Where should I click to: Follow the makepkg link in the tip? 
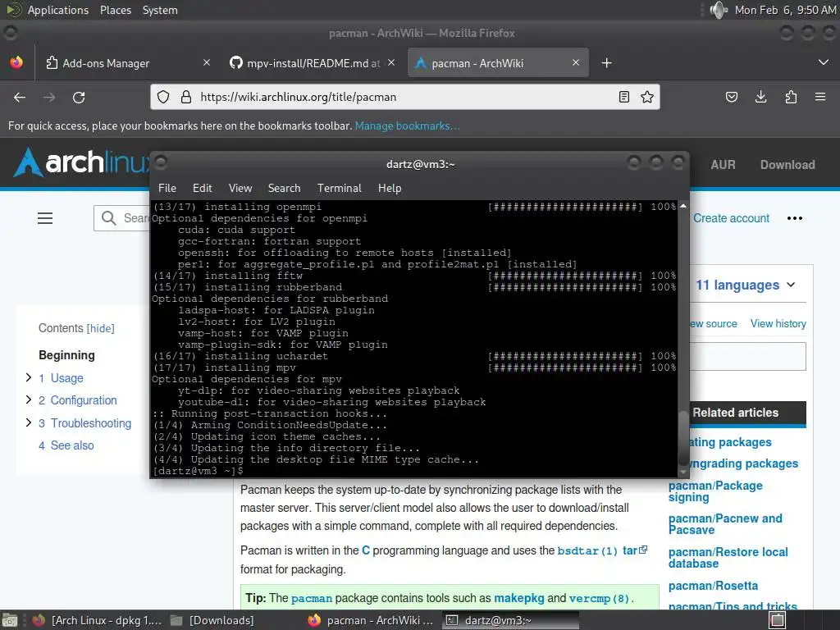pos(518,598)
